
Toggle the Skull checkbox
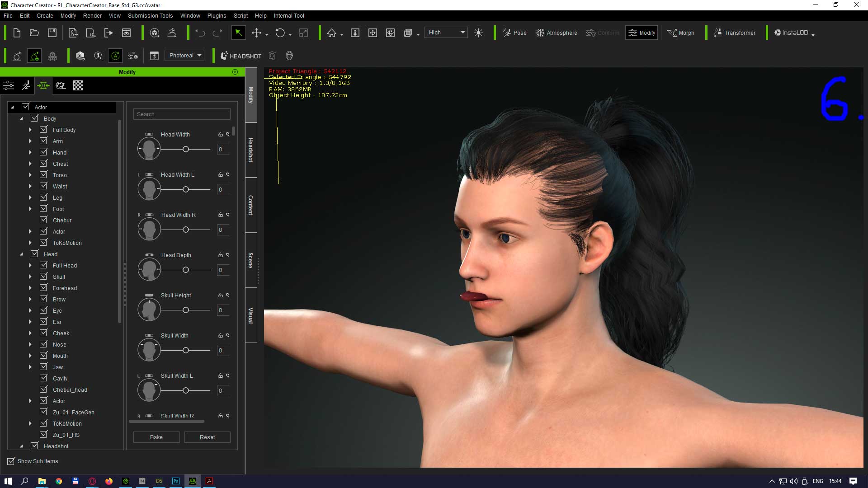(x=43, y=277)
